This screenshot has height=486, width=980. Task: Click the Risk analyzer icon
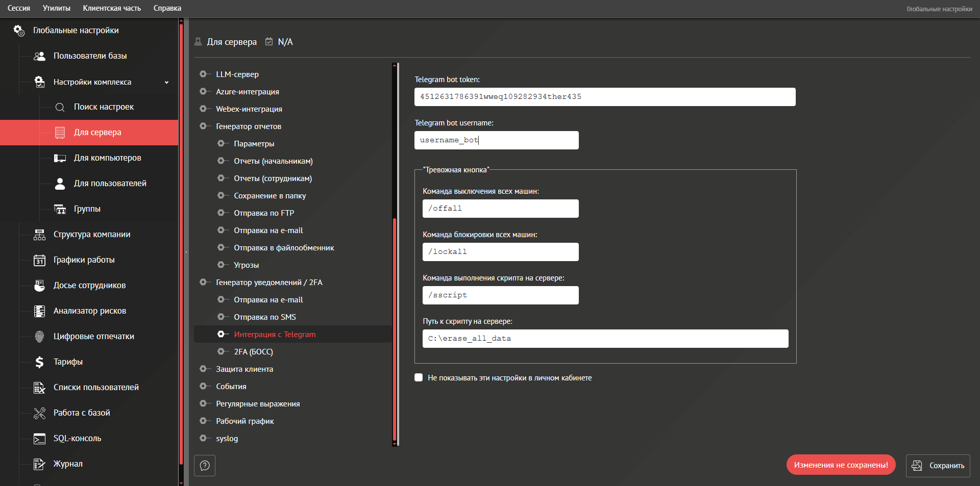click(39, 311)
